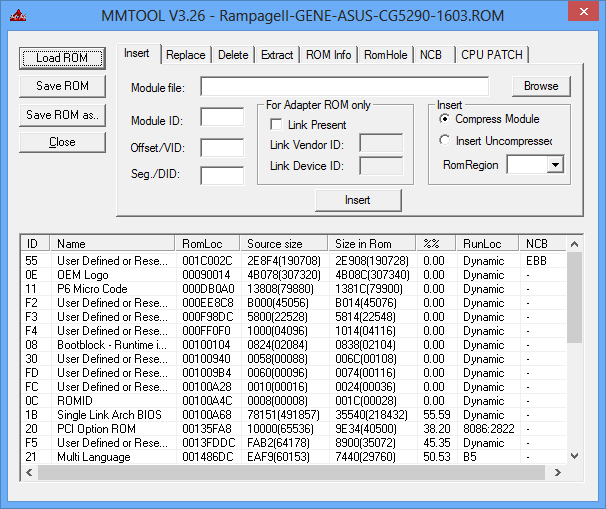
Task: Select the row with ID FD
Action: 294,373
